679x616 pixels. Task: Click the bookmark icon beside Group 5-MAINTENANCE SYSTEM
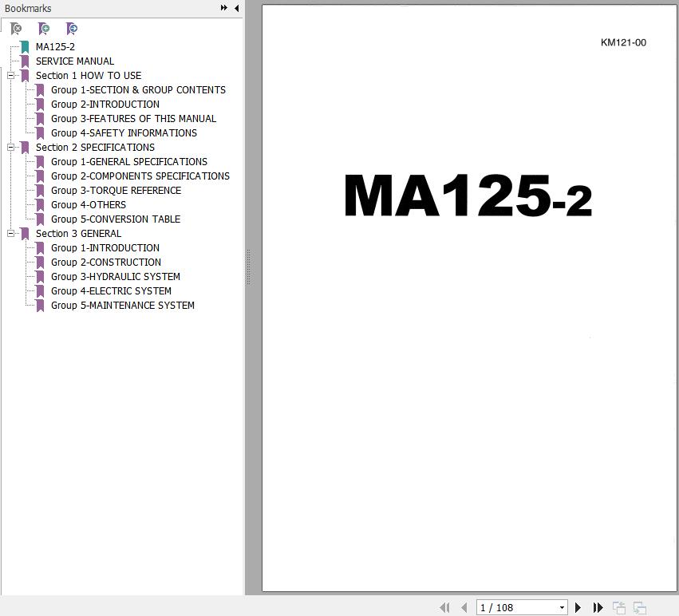[x=40, y=305]
